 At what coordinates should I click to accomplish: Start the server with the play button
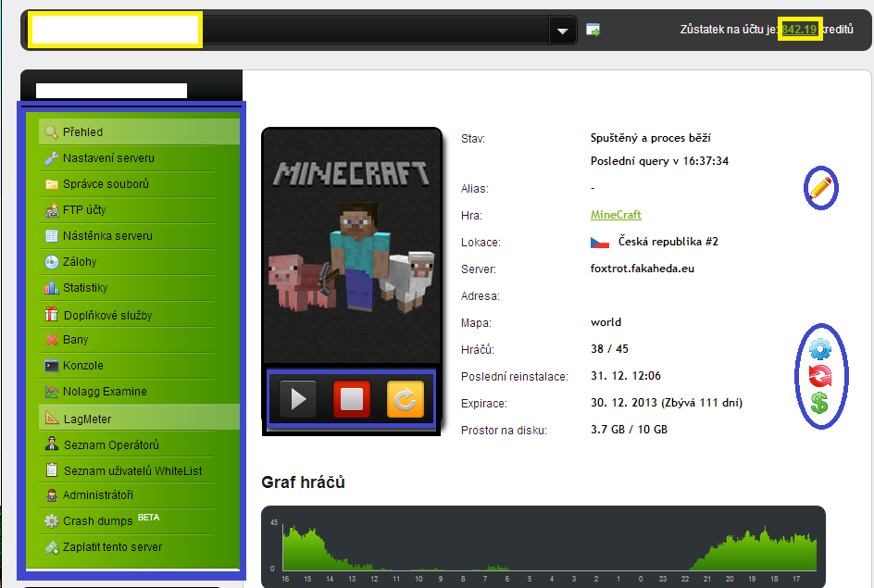tap(298, 399)
